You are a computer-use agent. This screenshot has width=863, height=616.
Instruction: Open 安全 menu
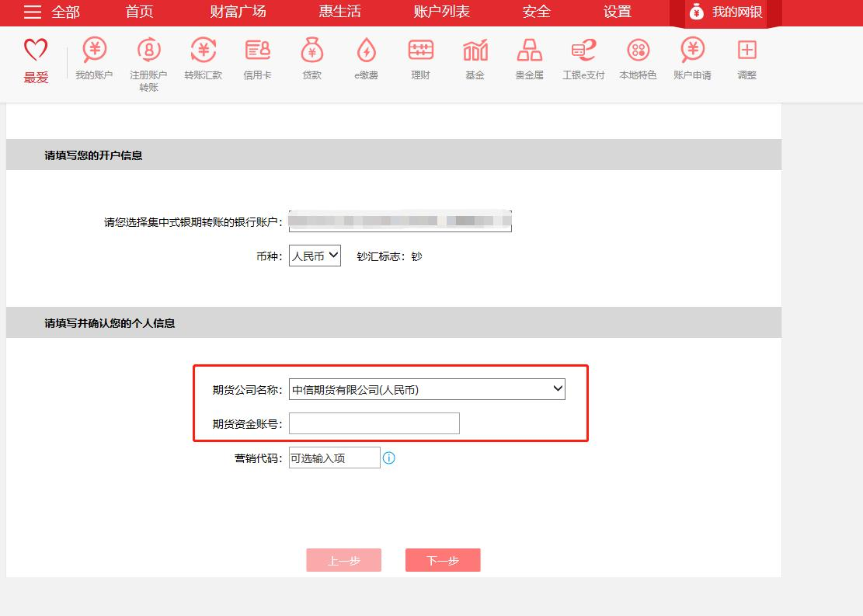pos(536,12)
